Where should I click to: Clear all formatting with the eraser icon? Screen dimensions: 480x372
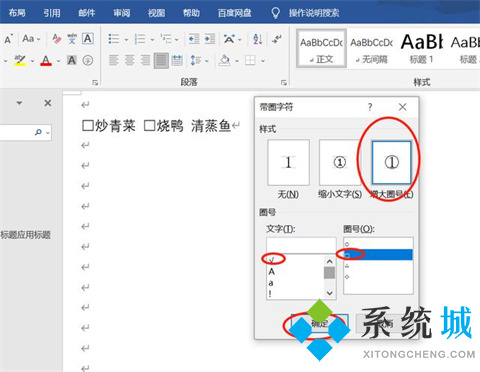click(56, 39)
